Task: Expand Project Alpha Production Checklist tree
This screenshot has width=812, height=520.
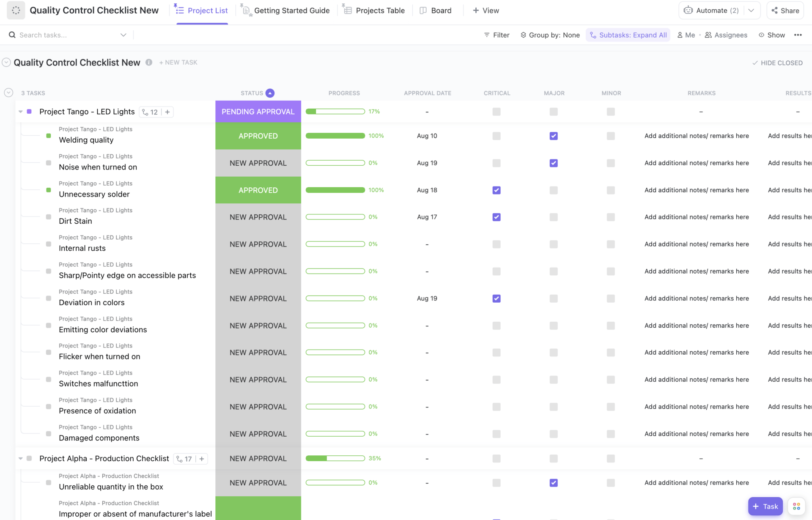Action: click(x=19, y=458)
